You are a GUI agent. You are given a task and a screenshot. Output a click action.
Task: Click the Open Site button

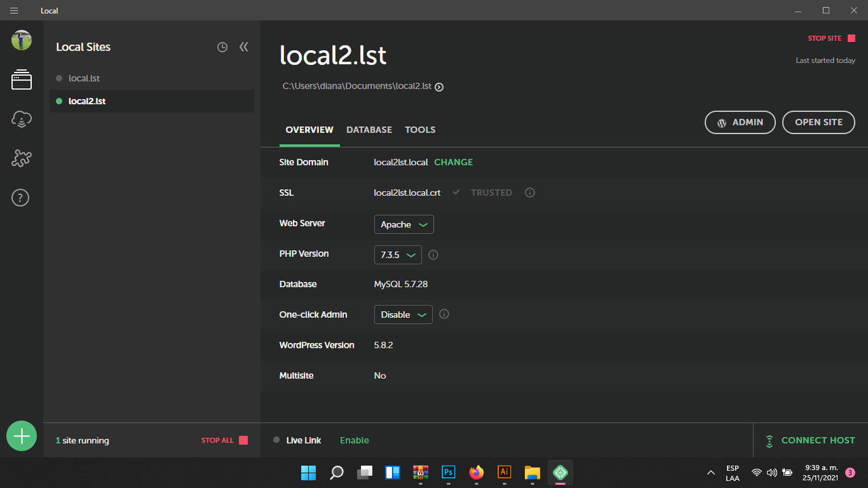818,122
